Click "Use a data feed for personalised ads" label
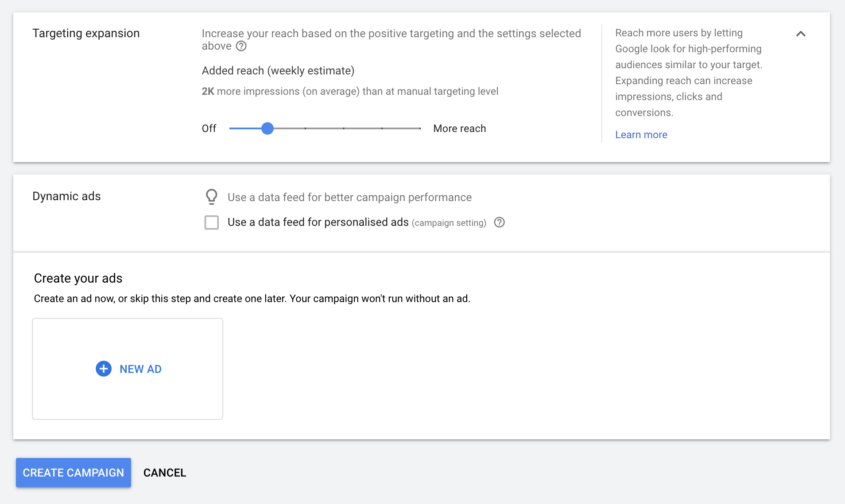The height and width of the screenshot is (504, 845). [318, 222]
